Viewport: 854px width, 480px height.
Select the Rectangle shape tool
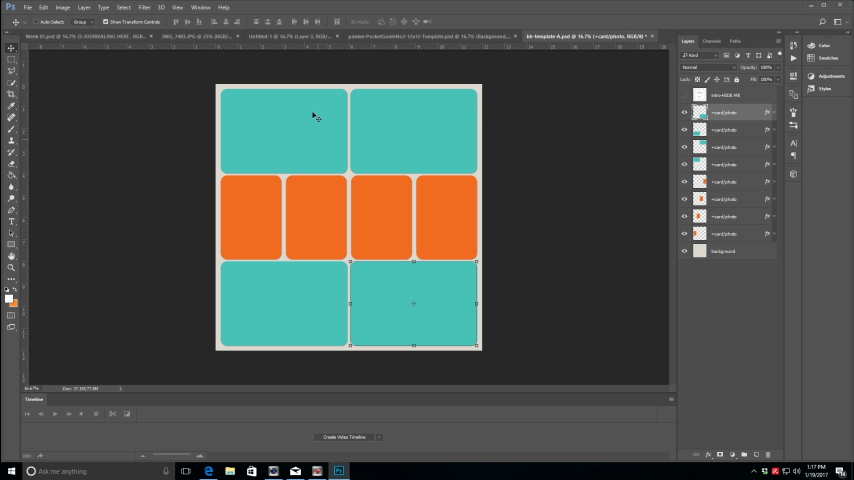11,245
